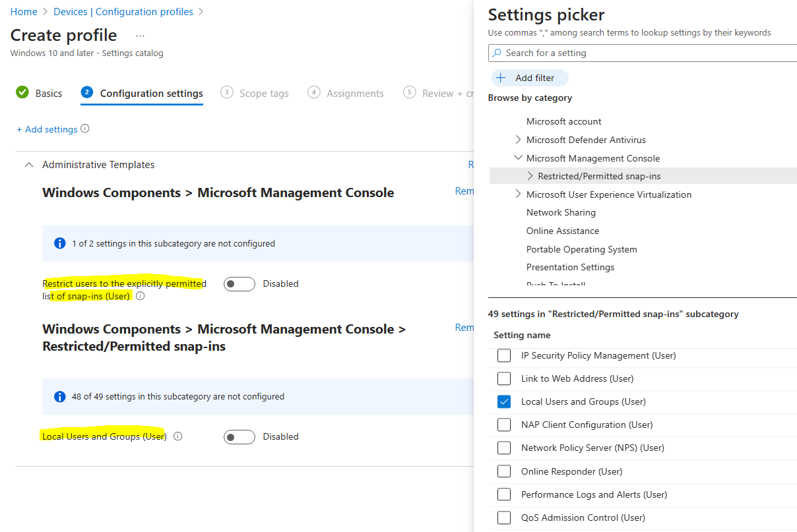Select Online Assistance category

pos(563,231)
